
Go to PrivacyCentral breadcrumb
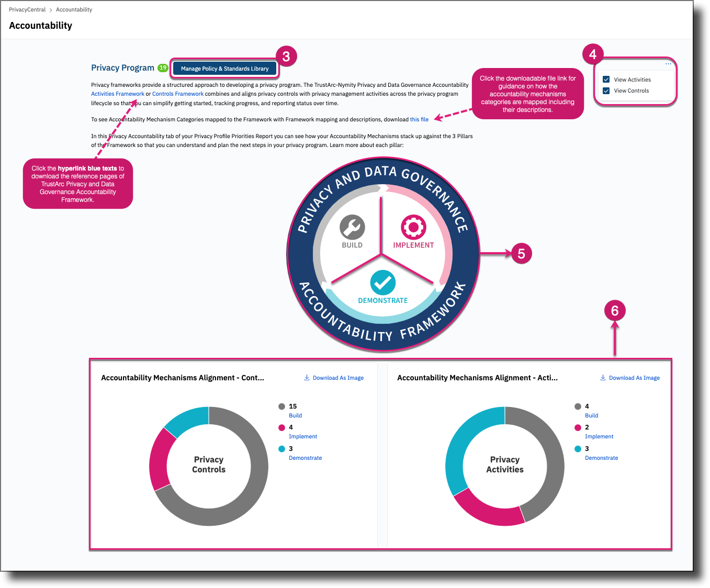[x=27, y=9]
